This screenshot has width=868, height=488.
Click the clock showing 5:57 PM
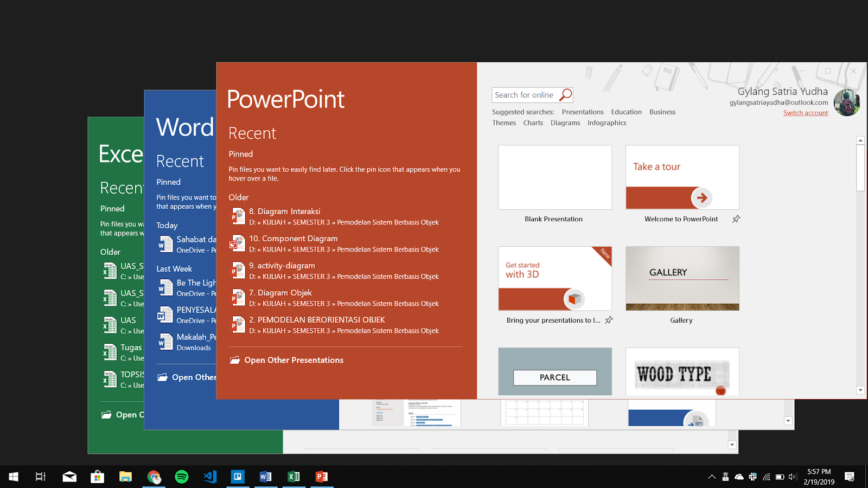click(819, 472)
